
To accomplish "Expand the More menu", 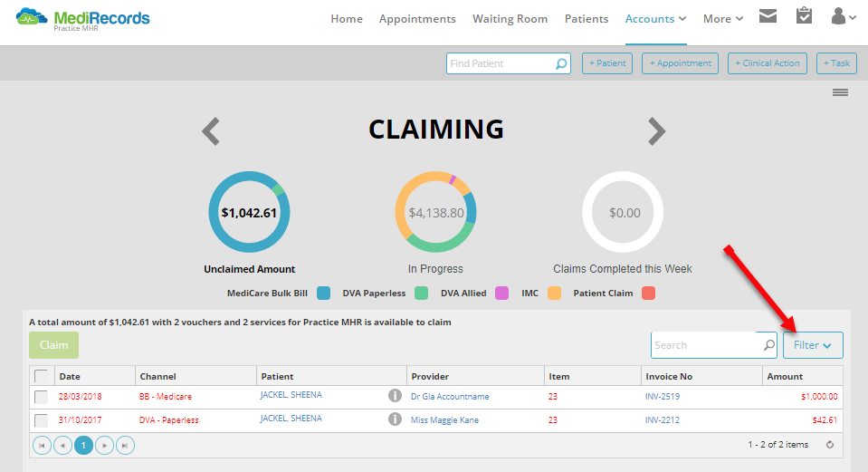I will click(723, 19).
